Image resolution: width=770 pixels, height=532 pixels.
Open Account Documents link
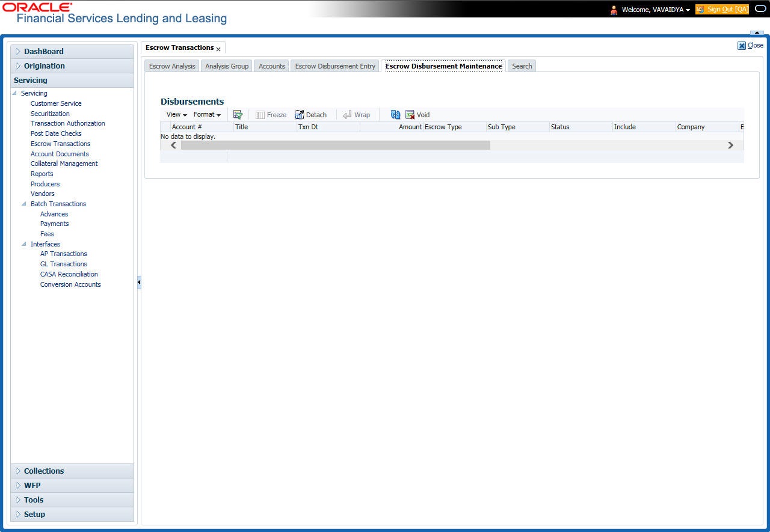click(x=60, y=154)
